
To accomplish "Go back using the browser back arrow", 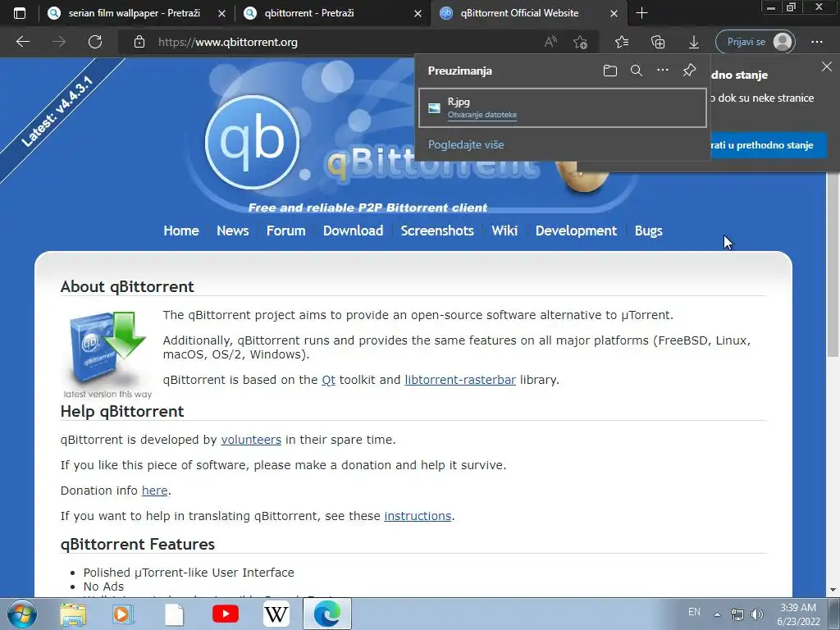I will click(x=23, y=42).
